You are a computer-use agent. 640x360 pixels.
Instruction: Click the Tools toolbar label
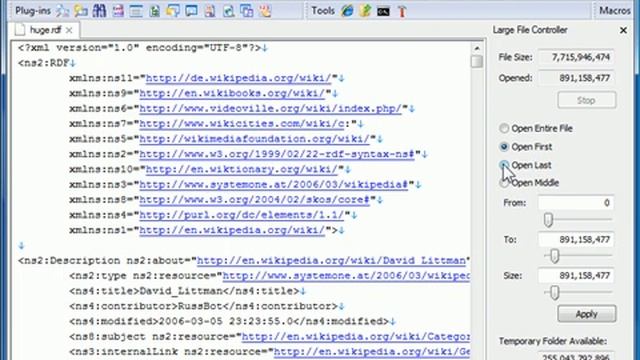coord(323,11)
